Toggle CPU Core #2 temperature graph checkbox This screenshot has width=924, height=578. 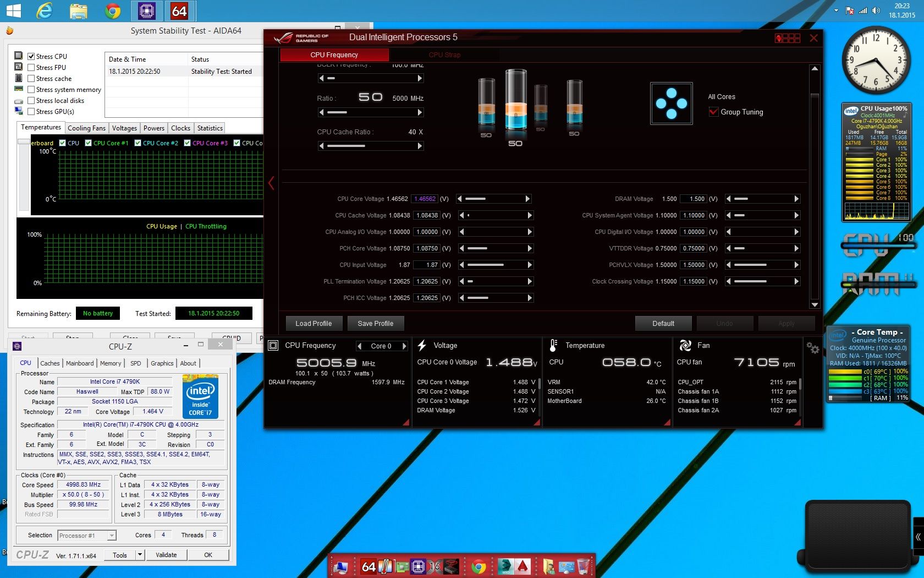137,143
